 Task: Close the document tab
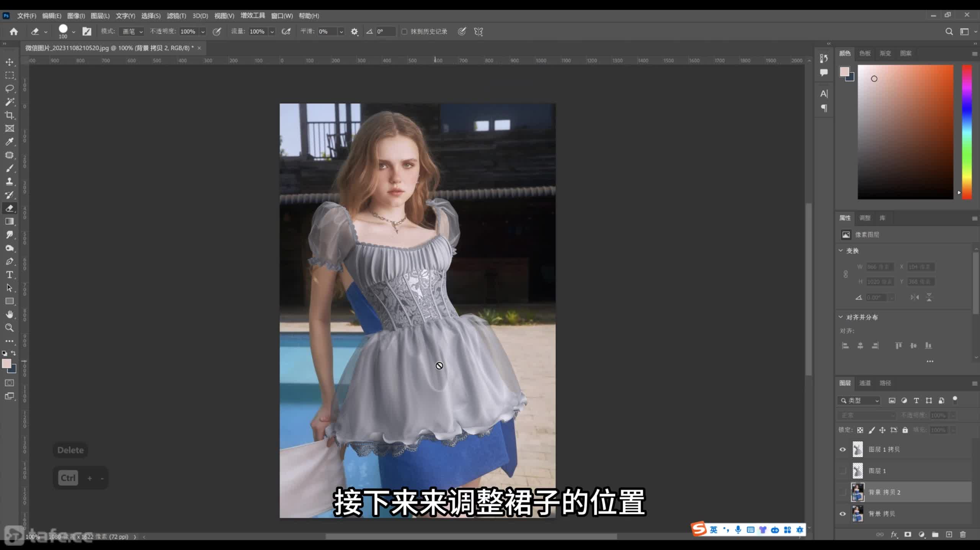[x=199, y=48]
